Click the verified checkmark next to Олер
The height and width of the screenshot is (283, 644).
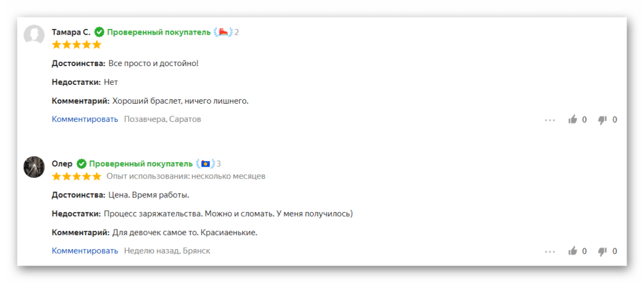(x=81, y=164)
